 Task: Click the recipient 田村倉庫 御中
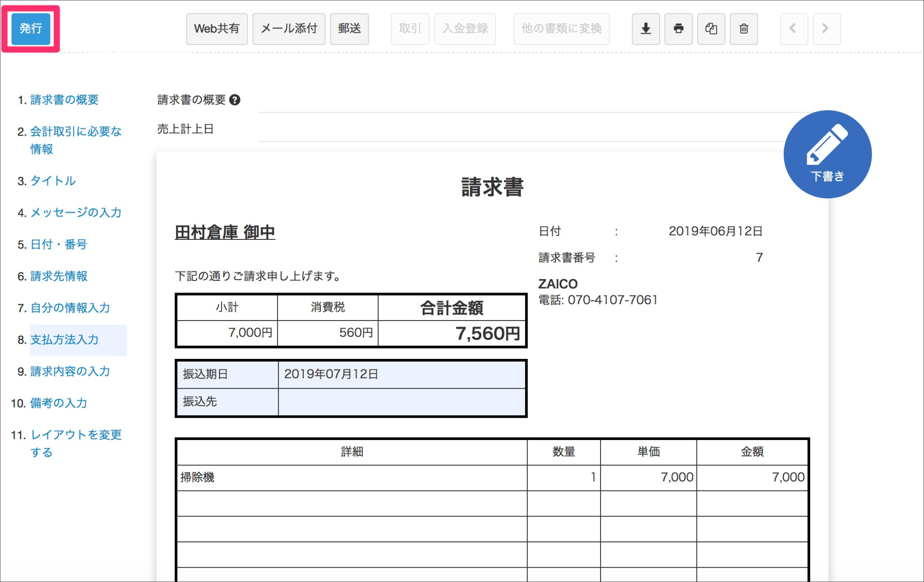click(225, 233)
